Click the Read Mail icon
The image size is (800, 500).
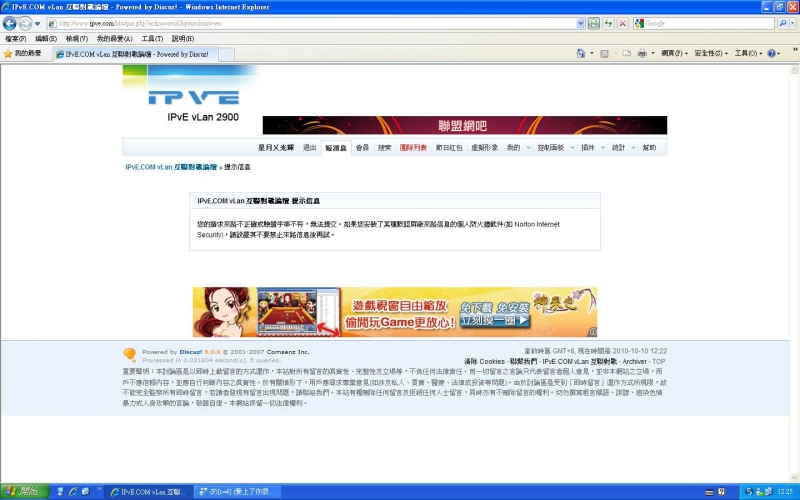click(x=627, y=53)
